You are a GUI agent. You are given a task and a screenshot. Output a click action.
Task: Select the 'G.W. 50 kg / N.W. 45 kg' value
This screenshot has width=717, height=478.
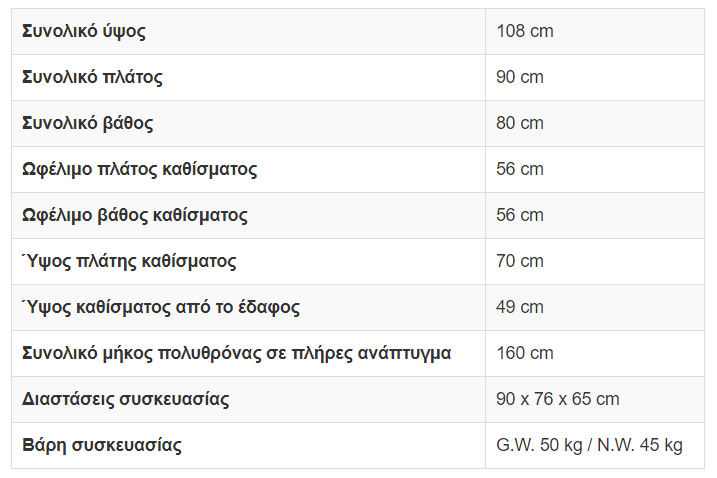pyautogui.click(x=589, y=445)
